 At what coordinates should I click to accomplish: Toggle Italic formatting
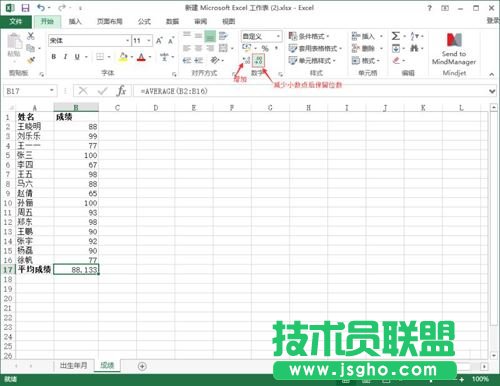click(65, 57)
